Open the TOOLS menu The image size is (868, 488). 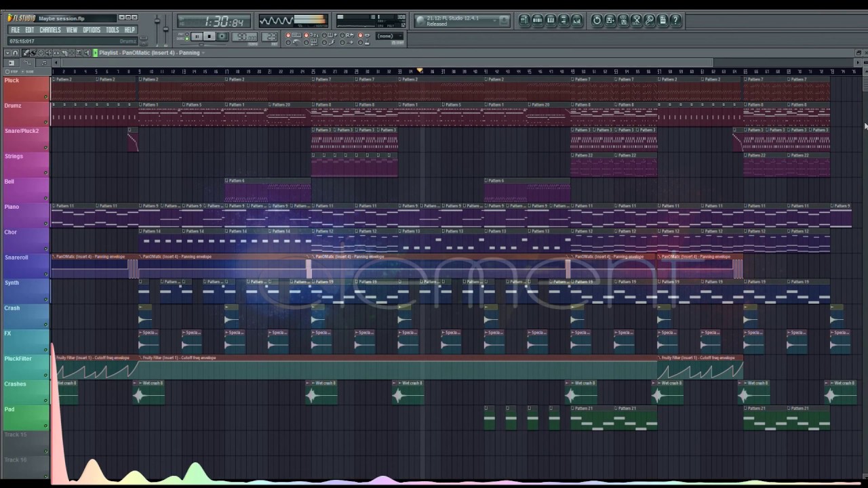point(113,30)
